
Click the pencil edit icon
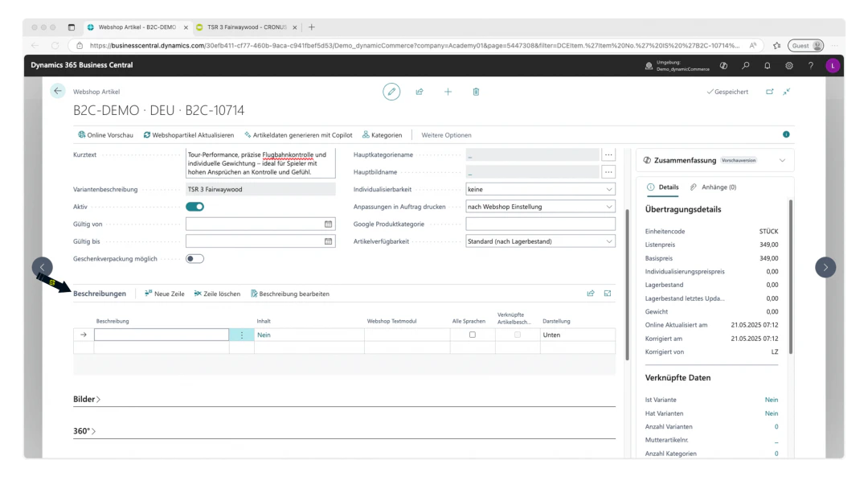pos(391,92)
